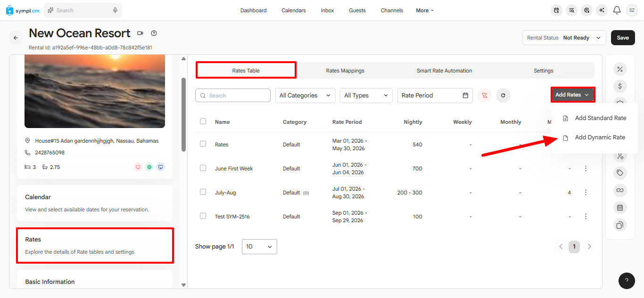Check the Rates row checkbox
The width and height of the screenshot is (644, 298).
coord(203,144)
